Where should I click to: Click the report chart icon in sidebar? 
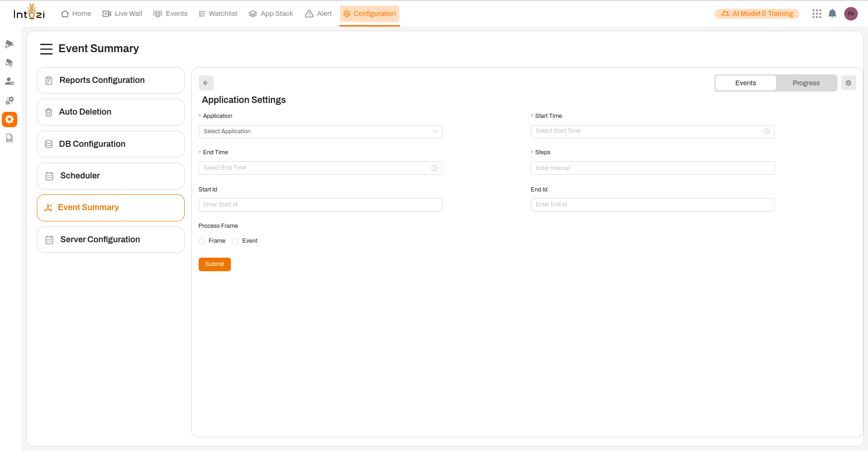pos(9,138)
